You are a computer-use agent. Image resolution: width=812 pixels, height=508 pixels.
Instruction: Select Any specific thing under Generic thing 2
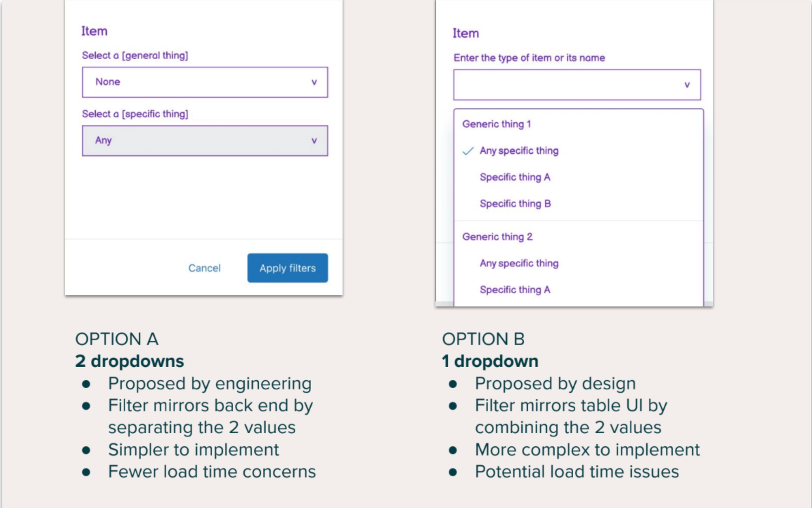tap(519, 263)
